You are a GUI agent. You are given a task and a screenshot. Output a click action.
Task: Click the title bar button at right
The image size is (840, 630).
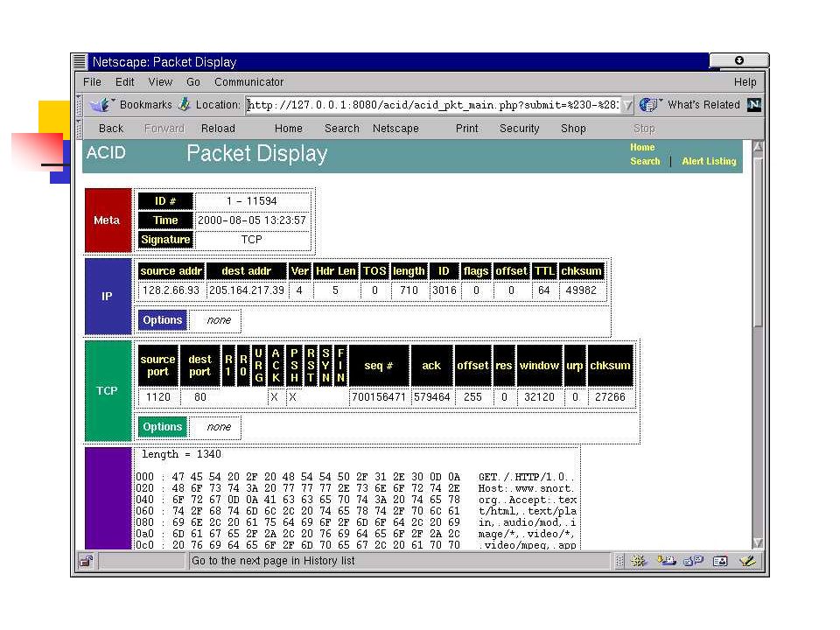click(x=738, y=60)
